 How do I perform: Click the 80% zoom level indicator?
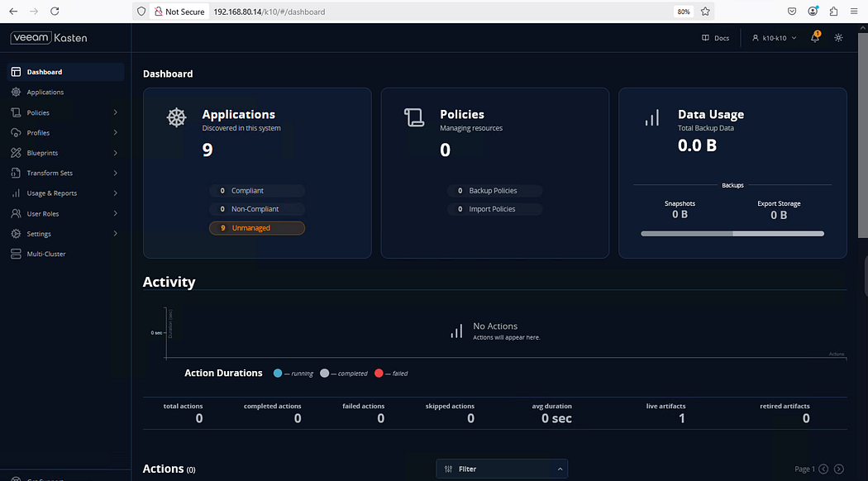pos(684,12)
